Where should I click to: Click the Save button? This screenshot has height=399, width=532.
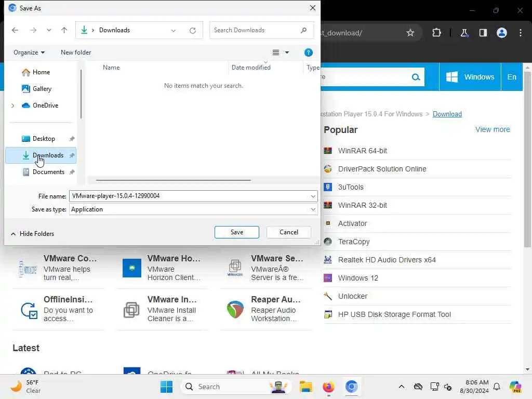pos(237,232)
